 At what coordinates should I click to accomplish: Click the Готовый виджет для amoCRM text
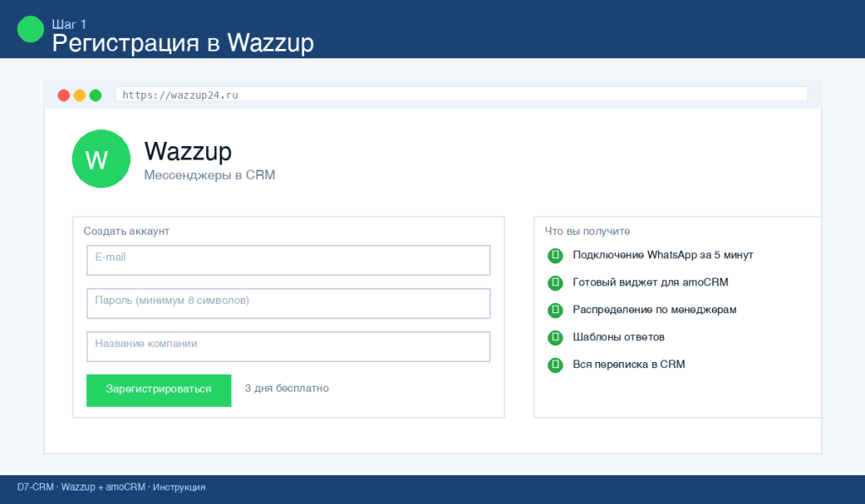(650, 282)
